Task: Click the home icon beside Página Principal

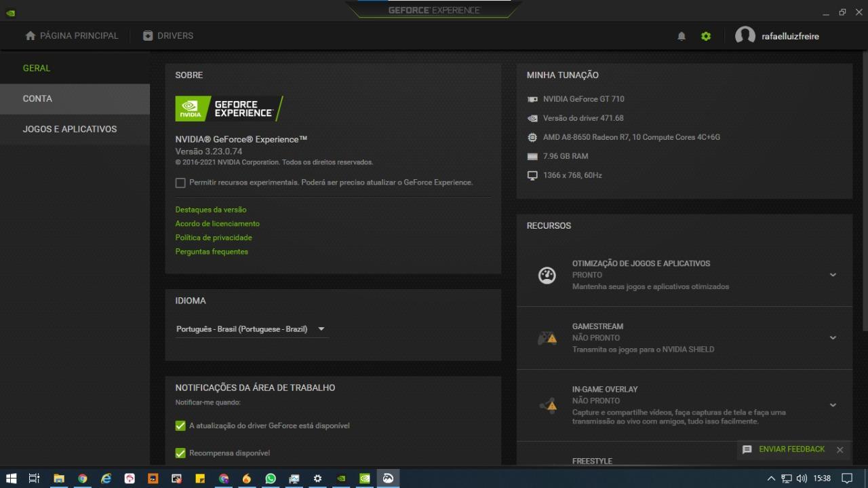Action: tap(31, 35)
